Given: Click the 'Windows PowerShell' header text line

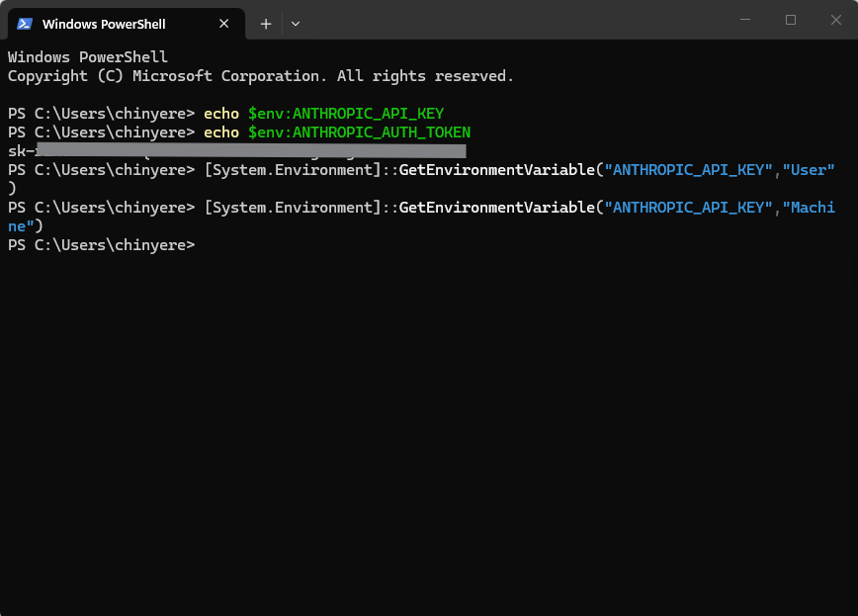Looking at the screenshot, I should (88, 57).
